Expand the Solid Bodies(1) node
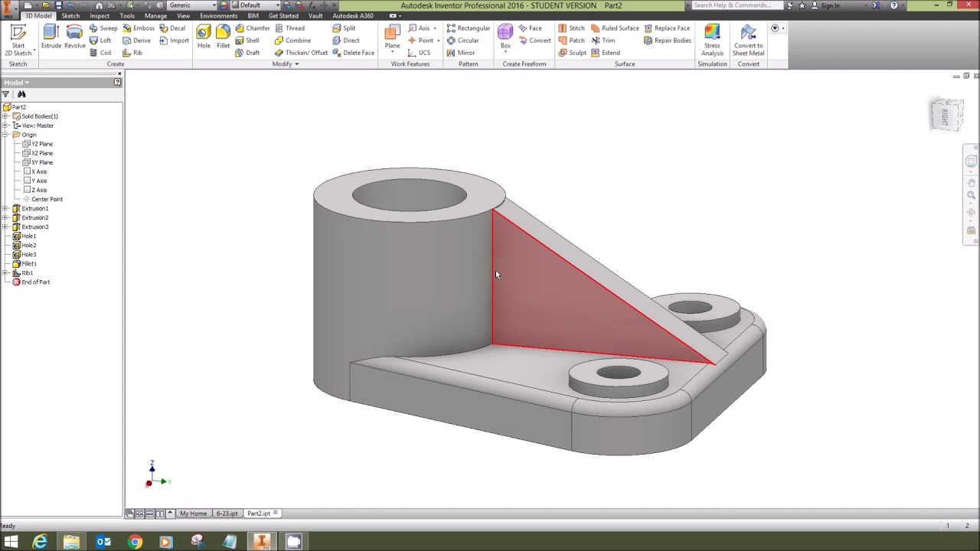980x551 pixels. 5,116
